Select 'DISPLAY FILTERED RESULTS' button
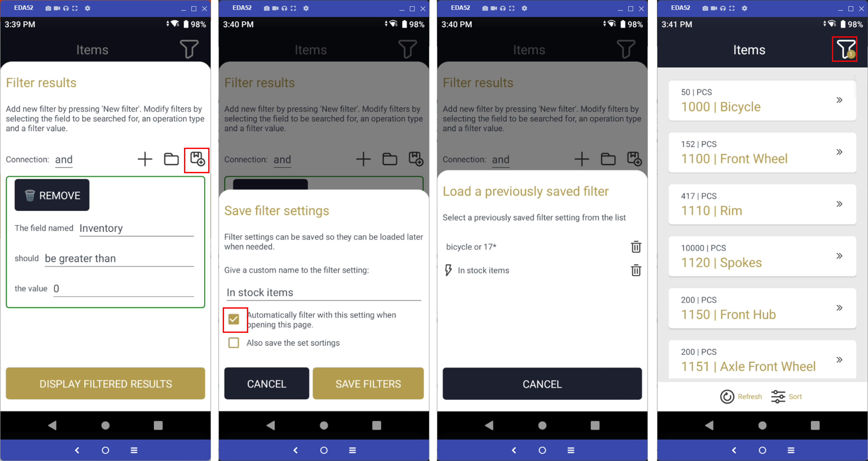Viewport: 868px width, 461px height. click(106, 383)
